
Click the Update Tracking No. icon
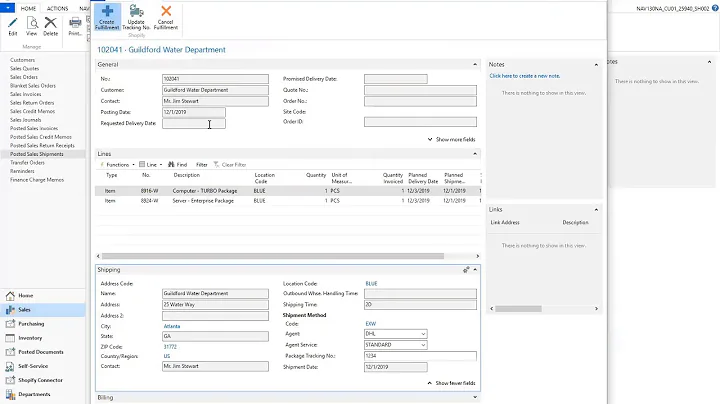point(135,13)
